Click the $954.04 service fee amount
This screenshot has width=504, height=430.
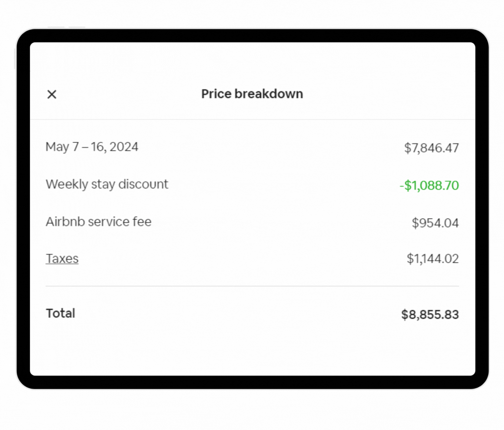click(x=435, y=223)
